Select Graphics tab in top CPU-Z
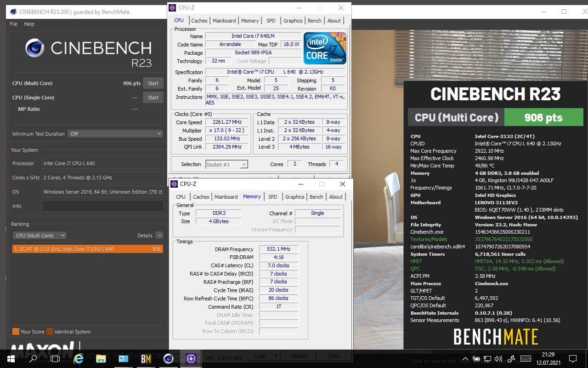The image size is (588, 368). [293, 21]
